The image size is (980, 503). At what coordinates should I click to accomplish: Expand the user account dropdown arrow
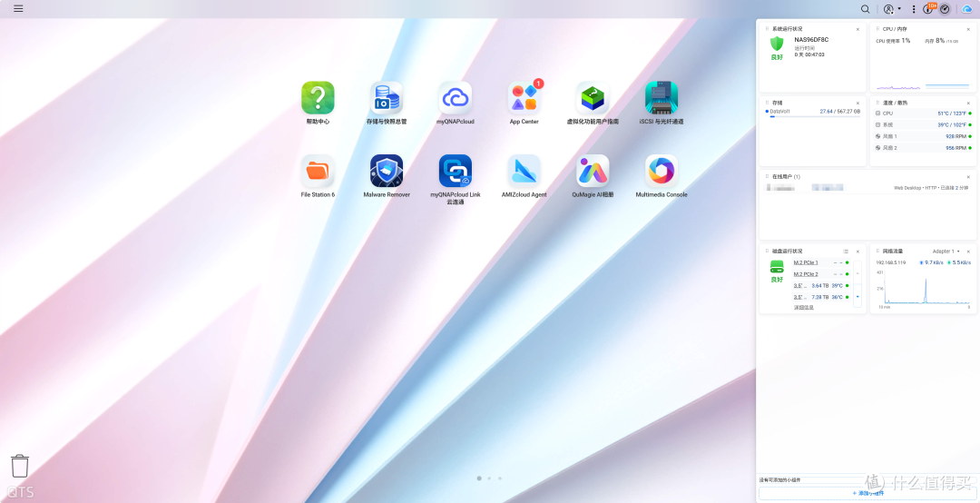tap(899, 9)
